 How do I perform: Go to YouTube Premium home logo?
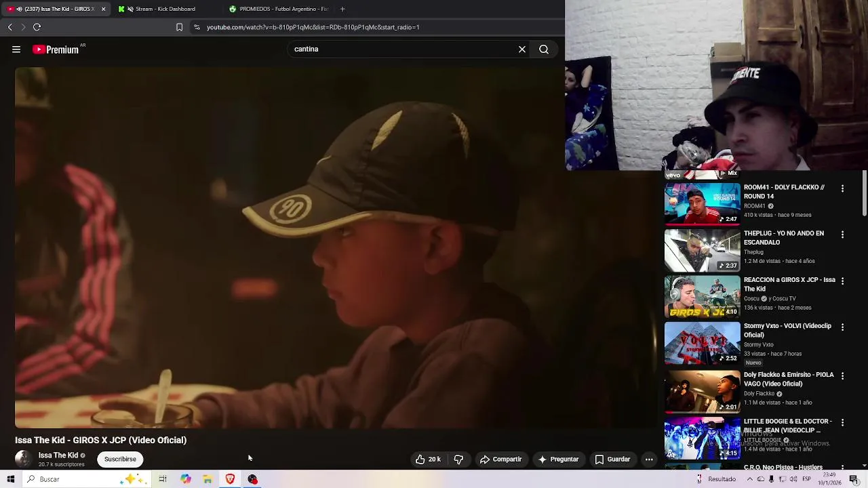pyautogui.click(x=56, y=49)
